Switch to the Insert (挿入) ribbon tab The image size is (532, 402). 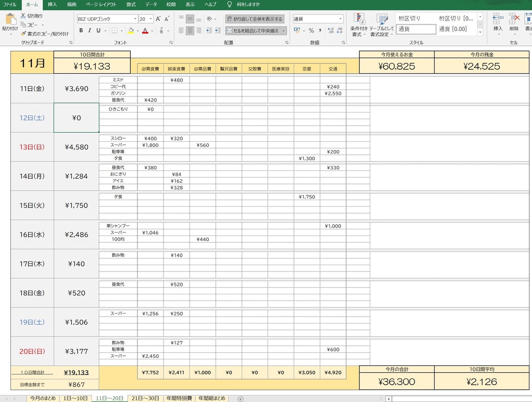click(x=52, y=4)
